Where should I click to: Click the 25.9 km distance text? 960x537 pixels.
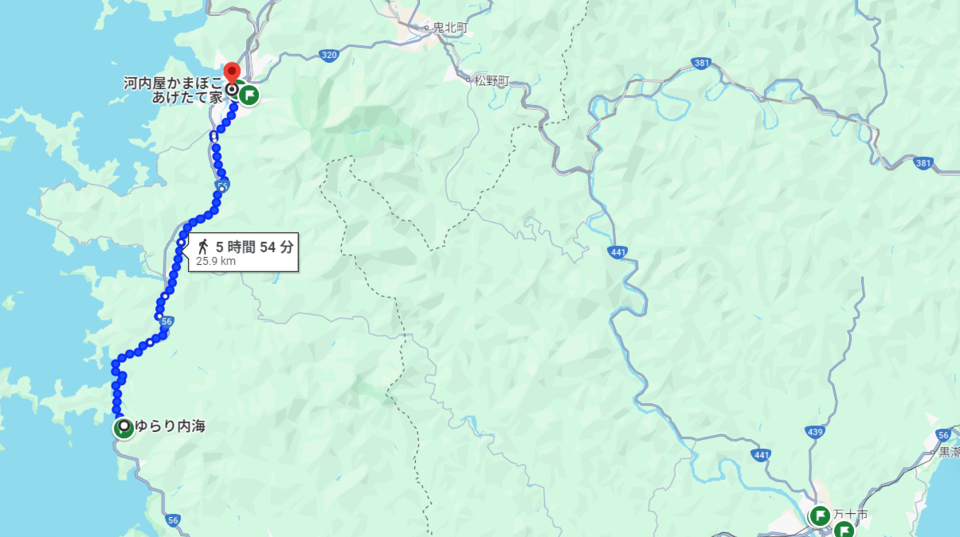pos(216,261)
